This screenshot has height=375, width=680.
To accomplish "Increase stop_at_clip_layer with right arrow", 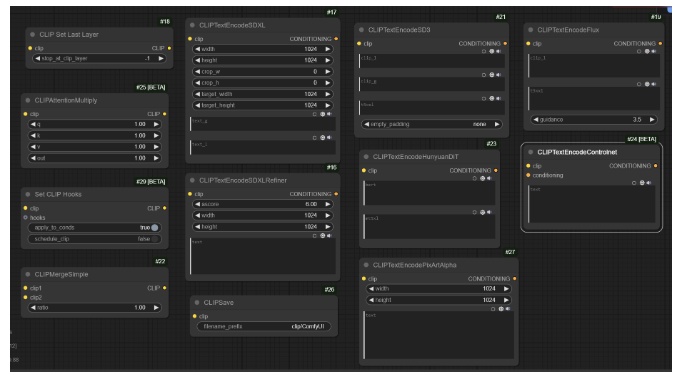I will (161, 58).
